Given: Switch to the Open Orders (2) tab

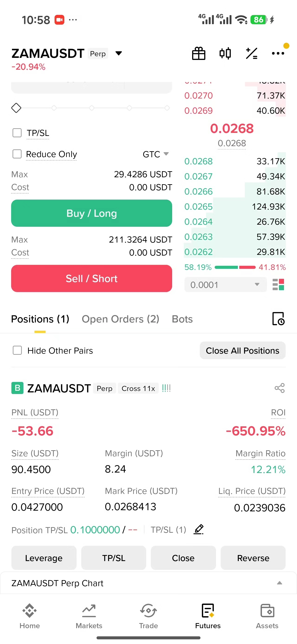Looking at the screenshot, I should [120, 319].
